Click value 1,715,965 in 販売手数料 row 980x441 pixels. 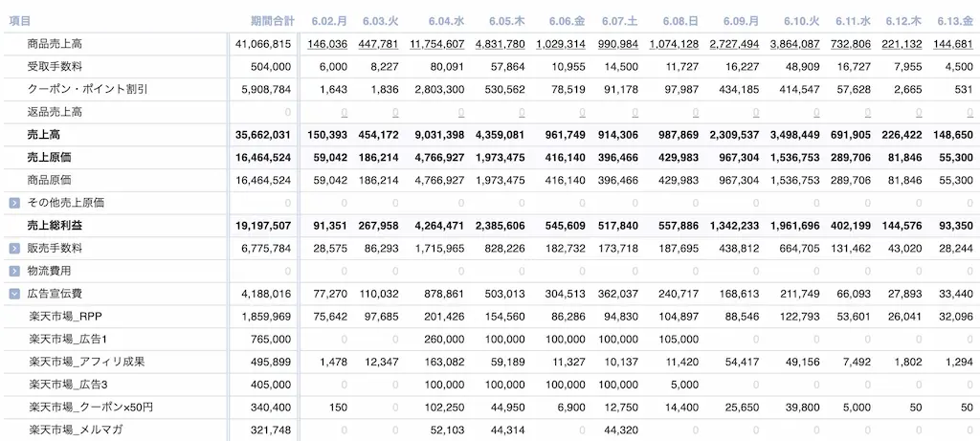click(440, 249)
